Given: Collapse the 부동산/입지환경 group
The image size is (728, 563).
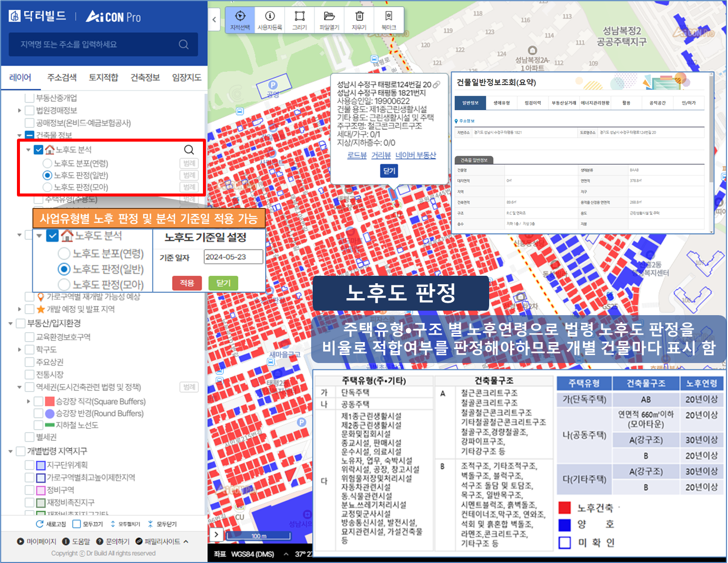Looking at the screenshot, I should (x=10, y=324).
